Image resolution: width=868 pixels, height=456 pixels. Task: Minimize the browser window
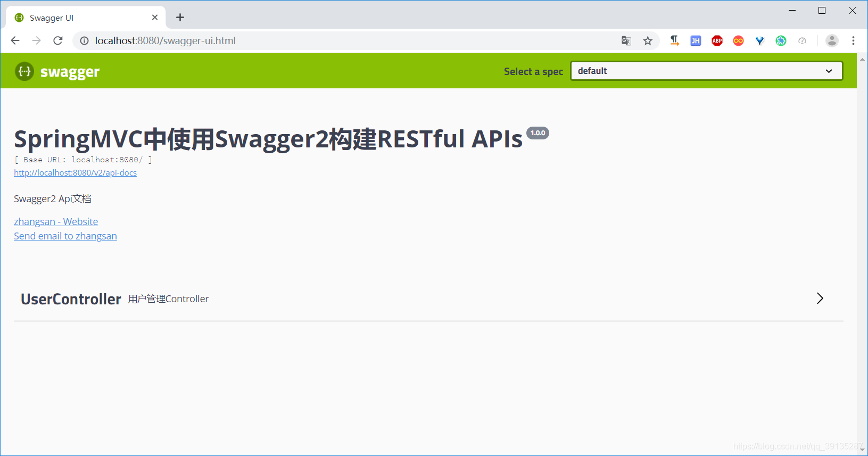pyautogui.click(x=792, y=11)
